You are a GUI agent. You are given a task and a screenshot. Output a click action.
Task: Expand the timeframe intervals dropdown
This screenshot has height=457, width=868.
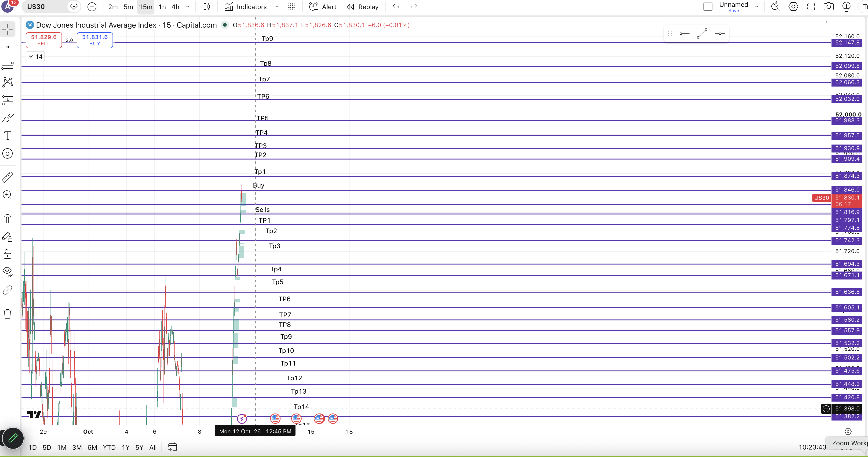[x=188, y=7]
